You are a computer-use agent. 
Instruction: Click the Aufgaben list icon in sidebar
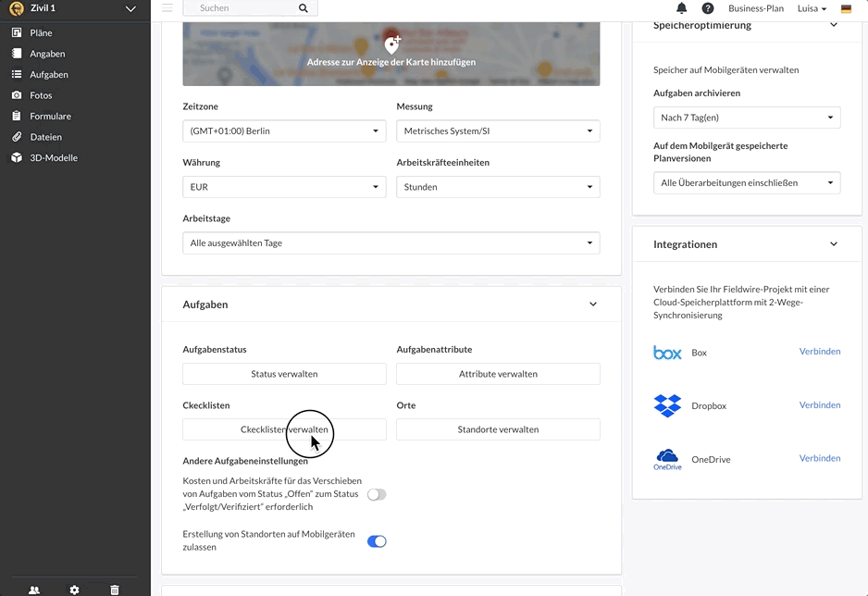(x=17, y=74)
